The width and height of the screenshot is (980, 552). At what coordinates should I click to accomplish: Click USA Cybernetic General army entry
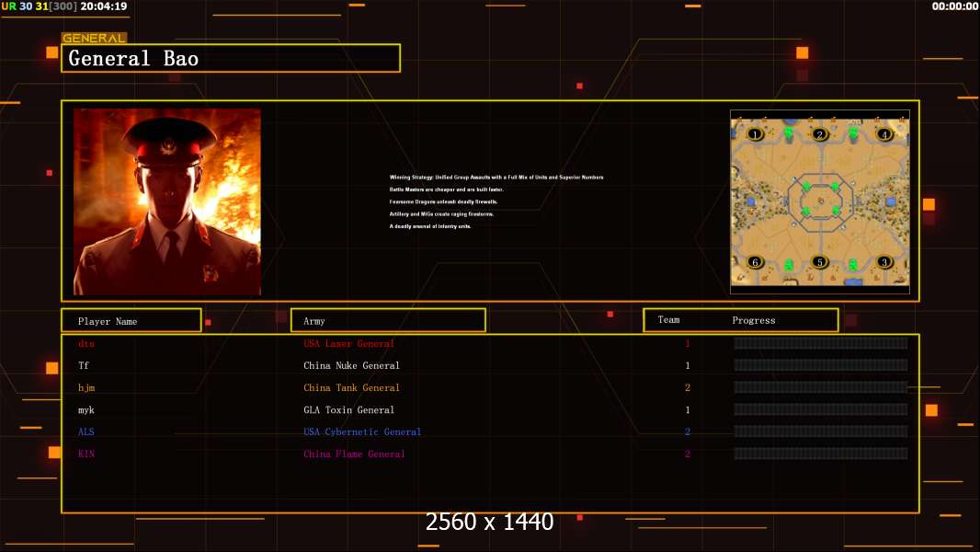362,431
